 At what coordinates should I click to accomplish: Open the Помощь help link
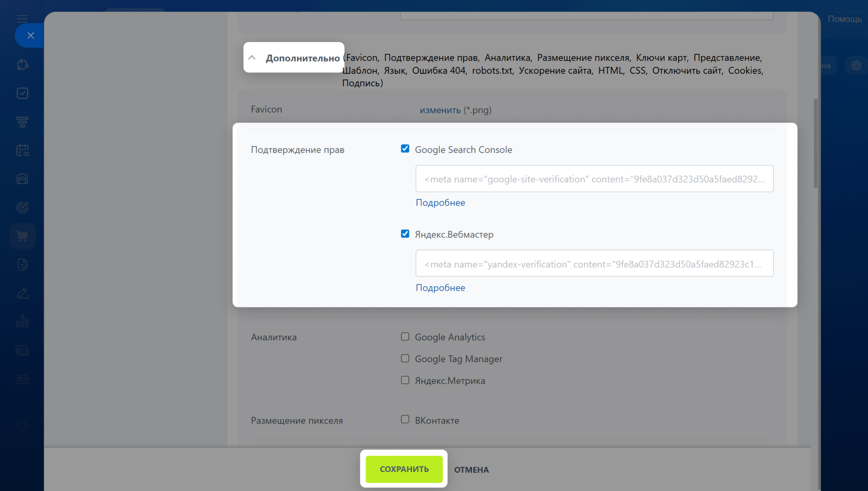(844, 19)
